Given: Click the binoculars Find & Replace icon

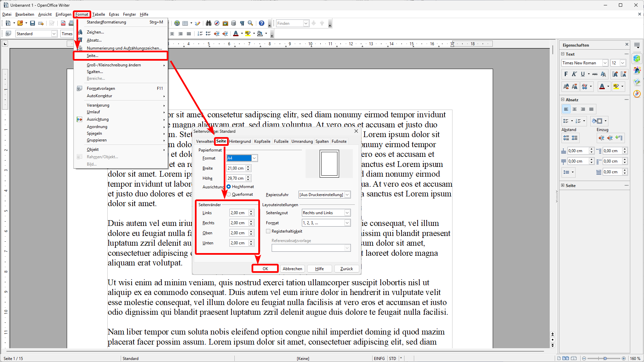Looking at the screenshot, I should pos(209,23).
